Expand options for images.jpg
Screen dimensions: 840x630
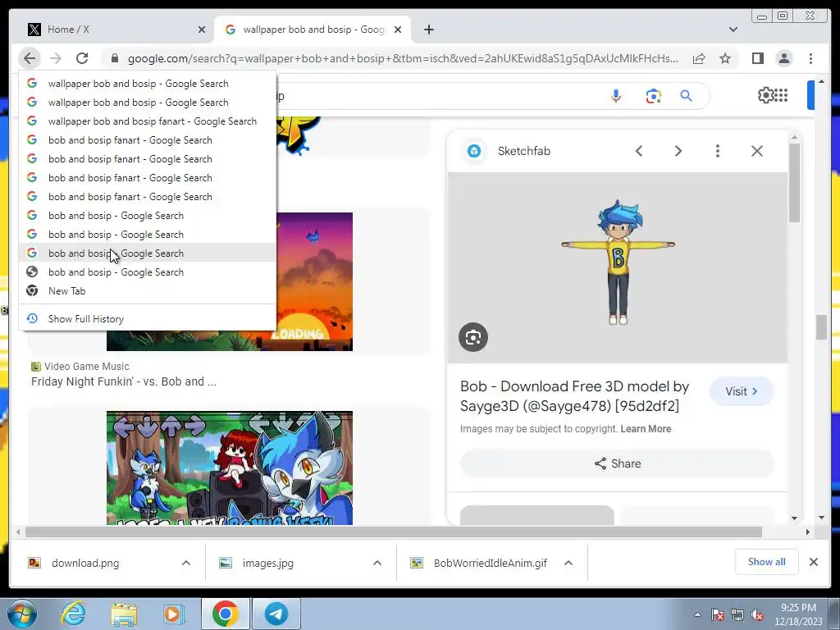point(377,563)
